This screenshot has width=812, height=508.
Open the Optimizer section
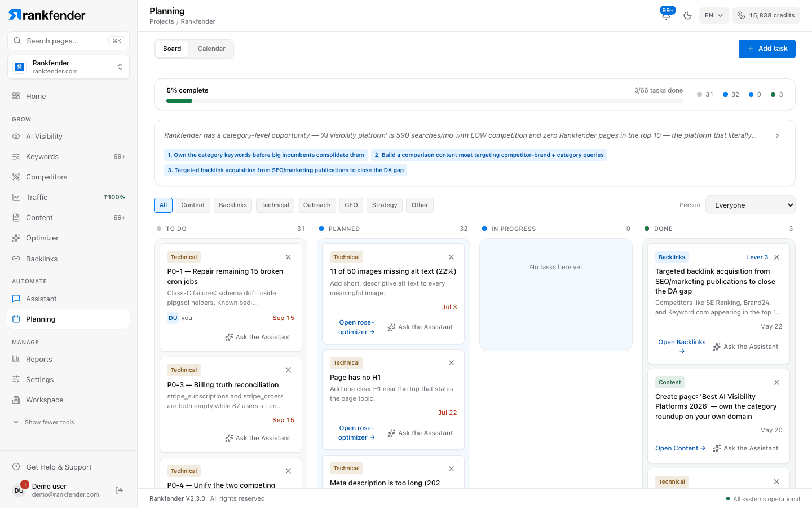[x=68, y=238]
